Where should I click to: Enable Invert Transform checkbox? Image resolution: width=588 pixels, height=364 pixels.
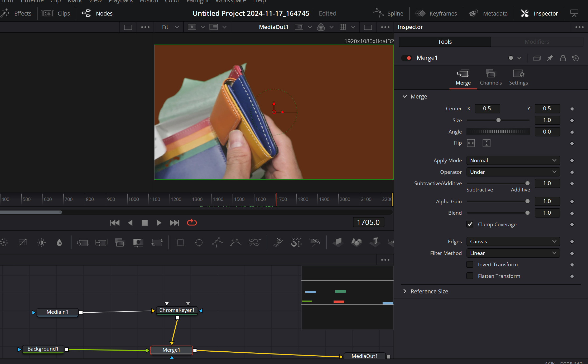pyautogui.click(x=470, y=264)
